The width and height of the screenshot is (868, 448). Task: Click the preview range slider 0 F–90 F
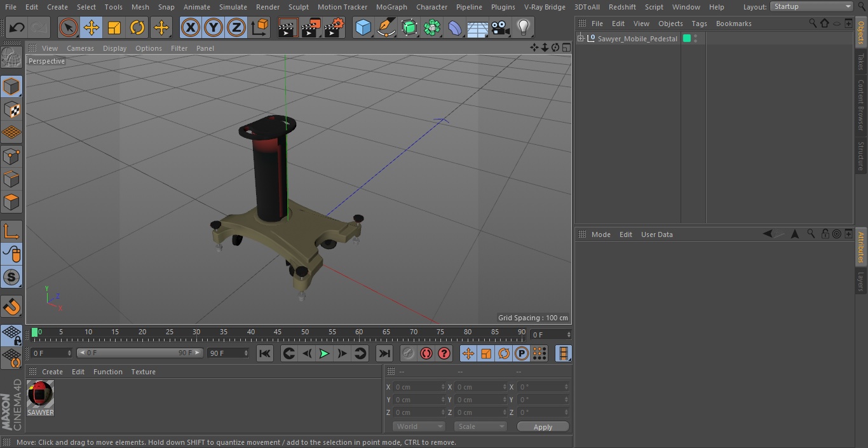140,353
